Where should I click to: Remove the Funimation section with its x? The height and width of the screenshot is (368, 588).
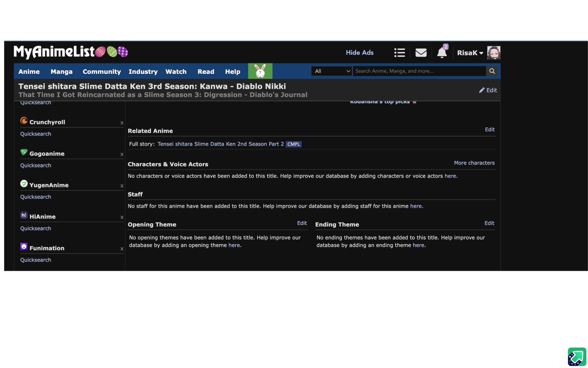tap(122, 249)
